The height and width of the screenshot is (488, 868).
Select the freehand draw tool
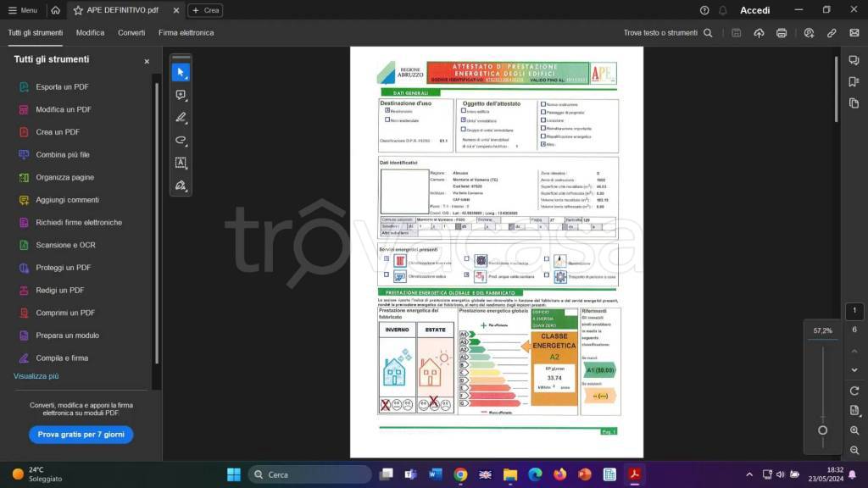(x=181, y=140)
